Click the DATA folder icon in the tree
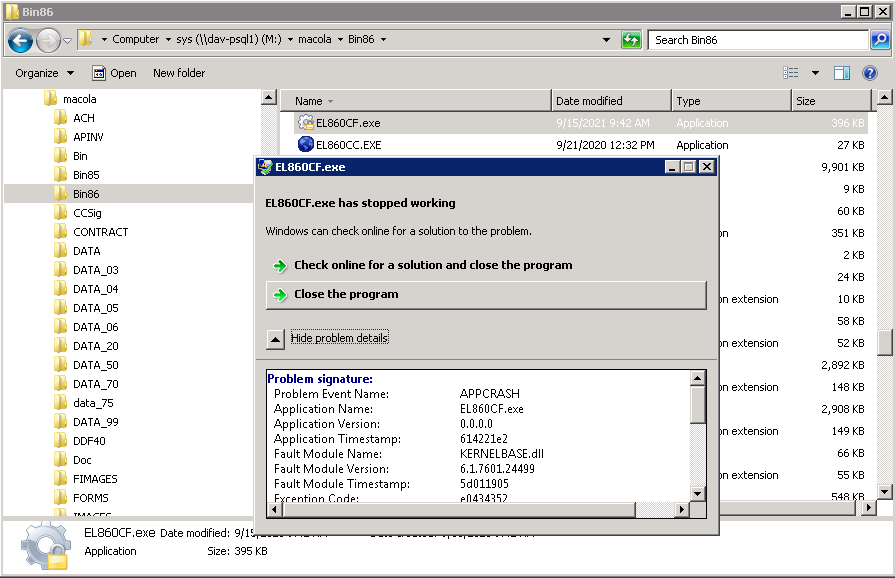This screenshot has height=578, width=895. [x=61, y=250]
